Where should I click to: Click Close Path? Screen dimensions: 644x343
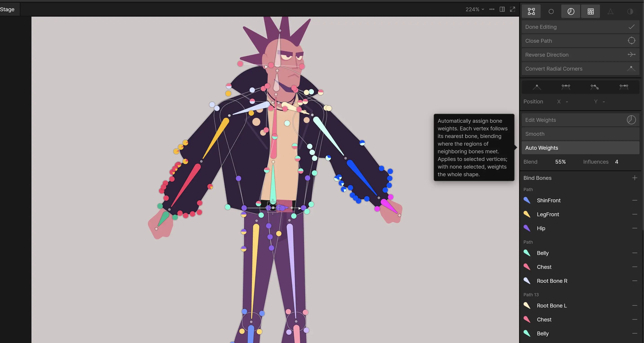click(x=580, y=41)
